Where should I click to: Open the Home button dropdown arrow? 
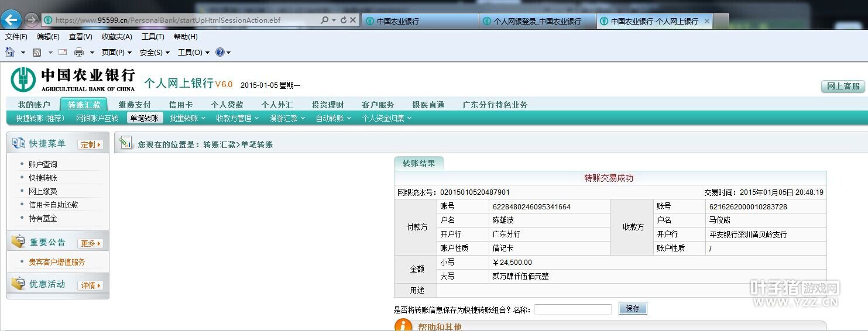(23, 53)
